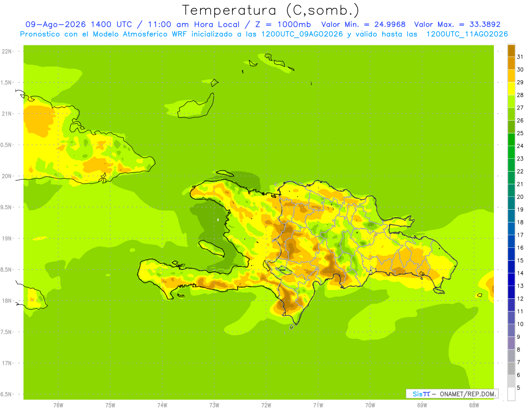The height and width of the screenshot is (411, 532).
Task: Click the "Sisπ – ONAMET/REP.DOM." credit label
Action: [452, 394]
